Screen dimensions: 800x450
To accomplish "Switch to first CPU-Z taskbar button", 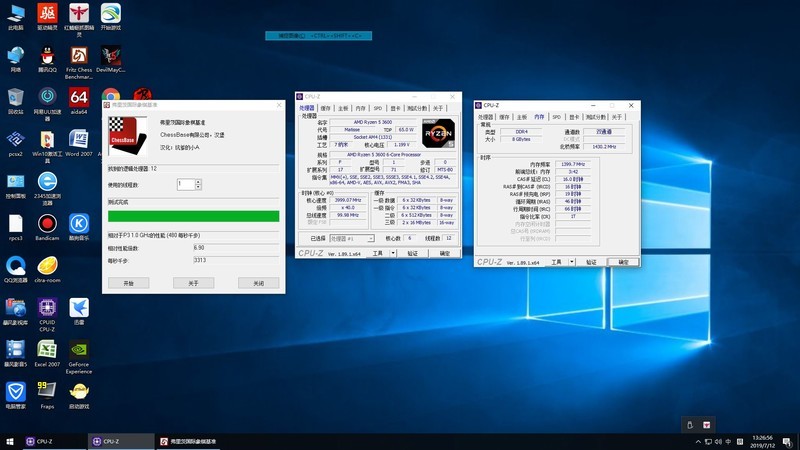I will coord(54,441).
